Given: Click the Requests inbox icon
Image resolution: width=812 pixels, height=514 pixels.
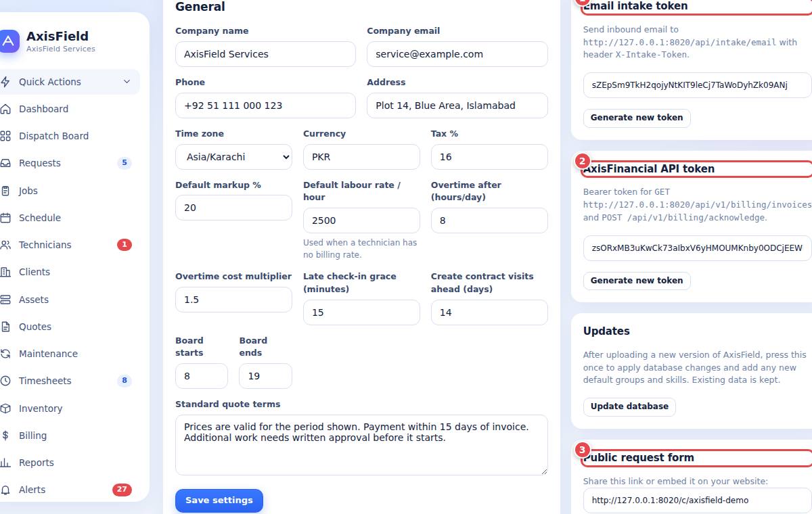Looking at the screenshot, I should pyautogui.click(x=5, y=163).
